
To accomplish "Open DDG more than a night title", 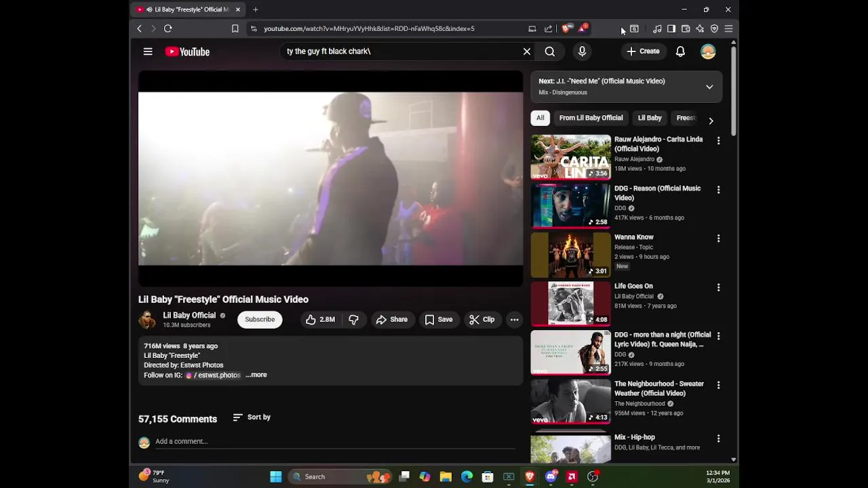I will pyautogui.click(x=663, y=340).
